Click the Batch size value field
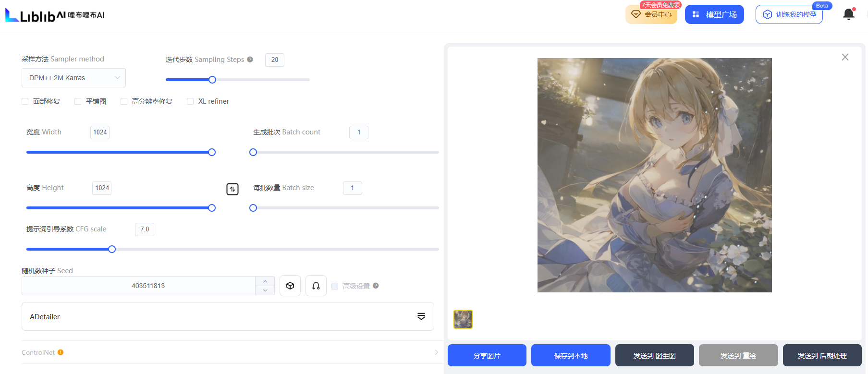The image size is (868, 374). (353, 188)
